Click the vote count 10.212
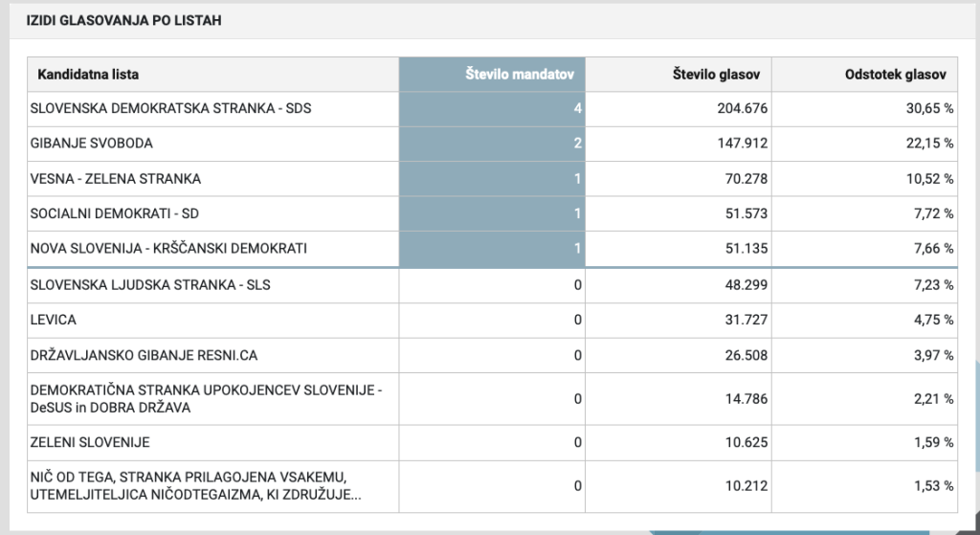The image size is (980, 535). point(746,486)
